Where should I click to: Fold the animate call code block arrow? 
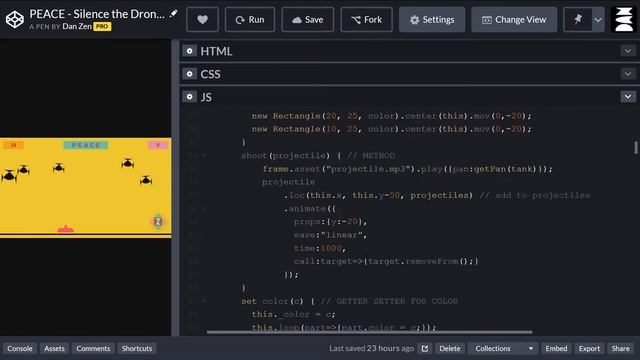pos(204,209)
